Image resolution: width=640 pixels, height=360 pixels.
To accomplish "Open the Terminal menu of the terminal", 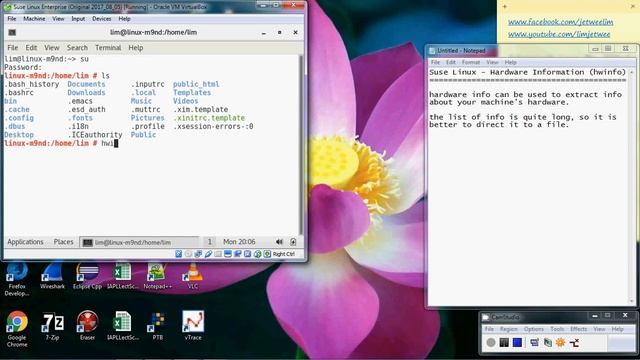I will [x=108, y=48].
